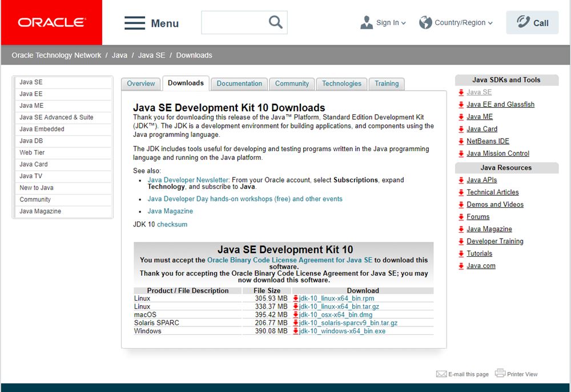Click the red arrow icon next to Java APIs
The height and width of the screenshot is (392, 571).
point(461,180)
